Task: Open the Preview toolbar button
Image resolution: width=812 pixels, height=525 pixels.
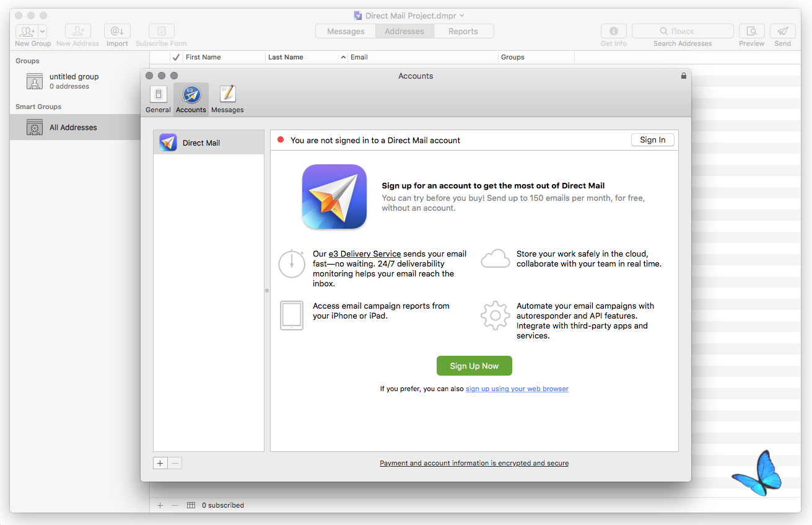Action: click(751, 31)
